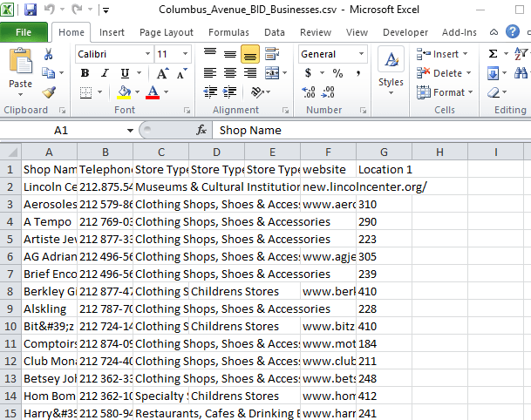Click the Copy icon
Screen dimensions: 531x420
pyautogui.click(x=49, y=73)
